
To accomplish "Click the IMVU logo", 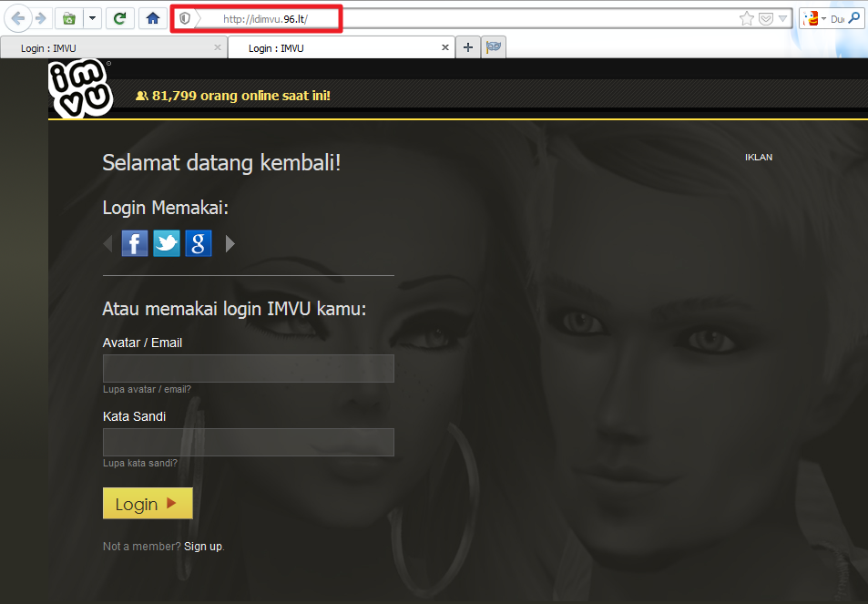I will [80, 88].
